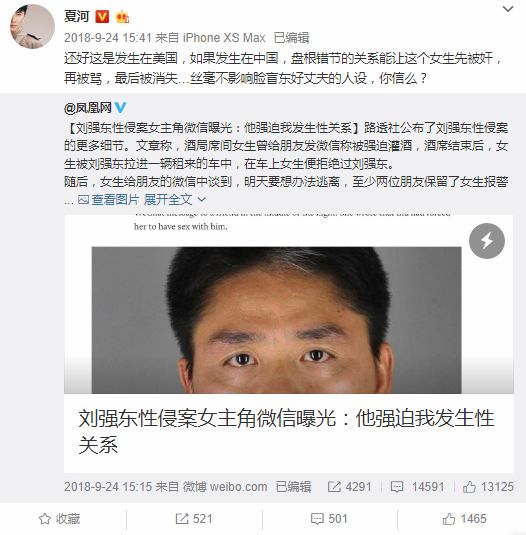Toggle like on post with 1465 likes

click(x=464, y=519)
